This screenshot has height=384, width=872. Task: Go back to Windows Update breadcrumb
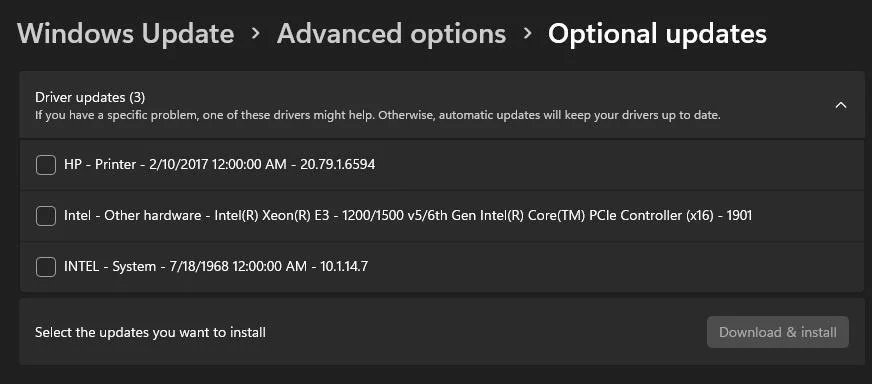pyautogui.click(x=126, y=34)
